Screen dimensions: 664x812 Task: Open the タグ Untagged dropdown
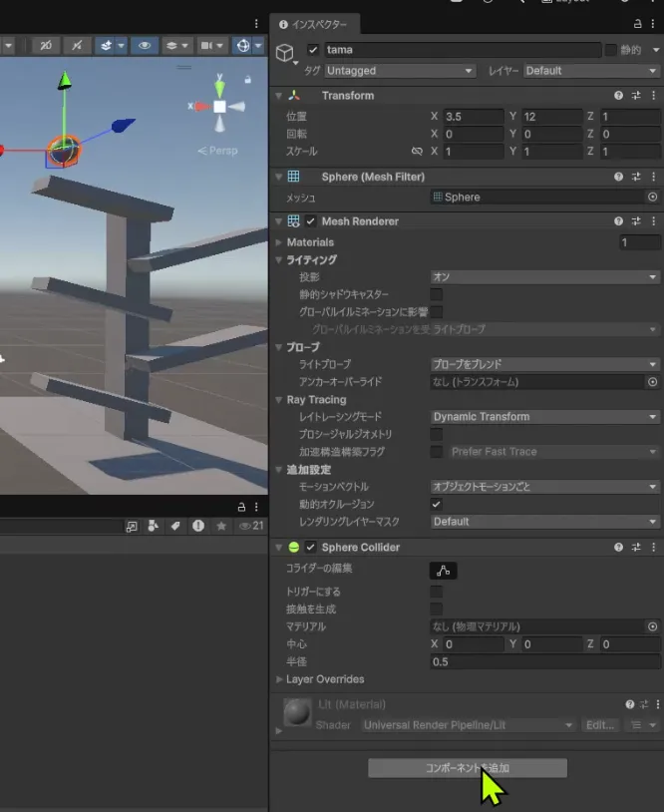400,71
